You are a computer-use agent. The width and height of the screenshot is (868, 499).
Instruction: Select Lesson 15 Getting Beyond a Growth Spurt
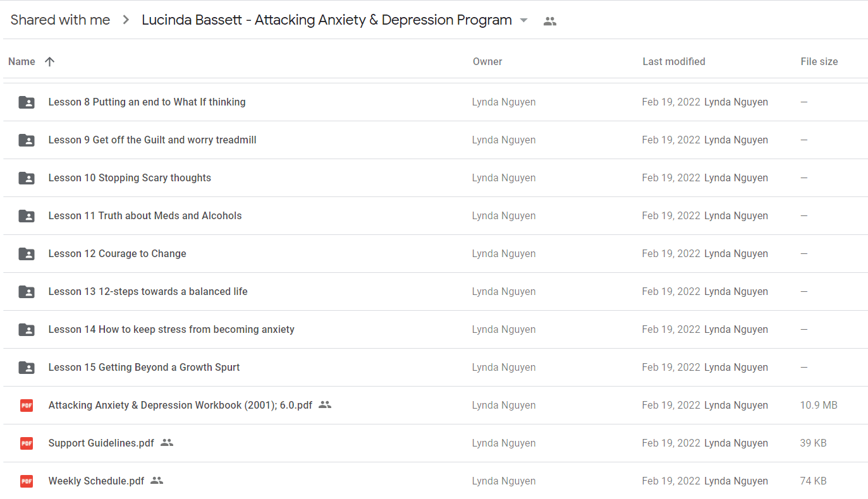[x=144, y=367]
